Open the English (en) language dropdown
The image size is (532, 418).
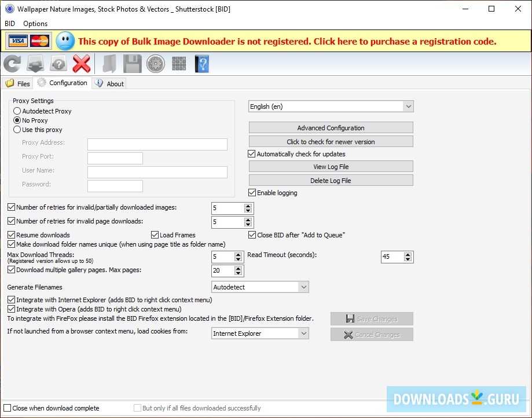pos(331,107)
